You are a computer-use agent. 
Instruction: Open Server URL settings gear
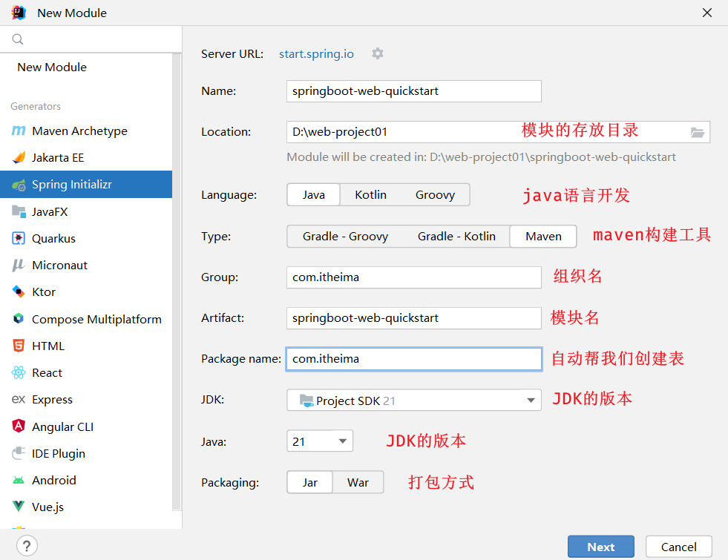pyautogui.click(x=378, y=54)
